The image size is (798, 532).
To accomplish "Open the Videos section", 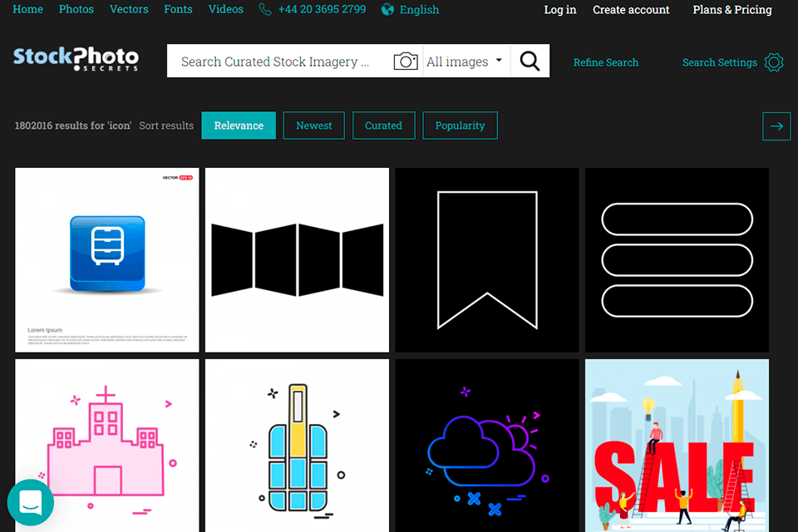I will pos(225,9).
